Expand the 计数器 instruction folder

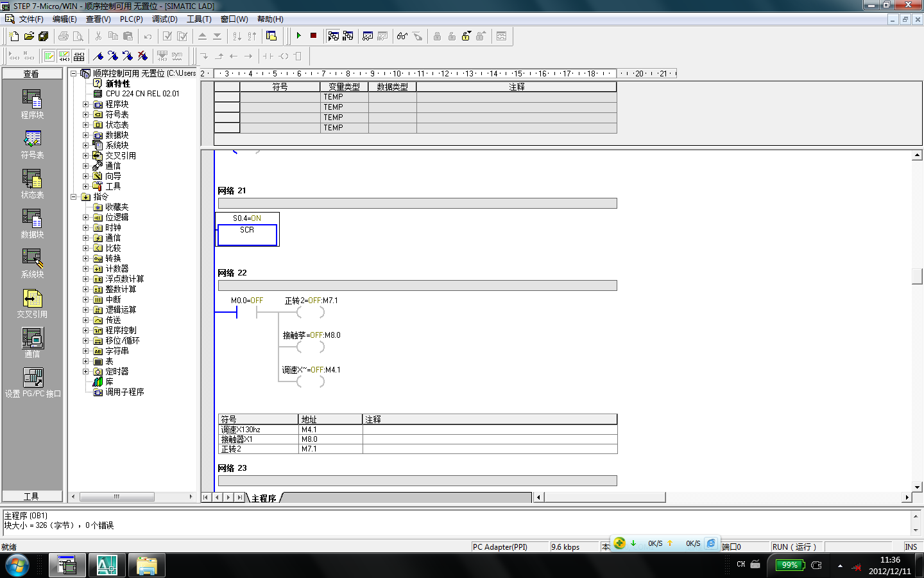(x=85, y=268)
